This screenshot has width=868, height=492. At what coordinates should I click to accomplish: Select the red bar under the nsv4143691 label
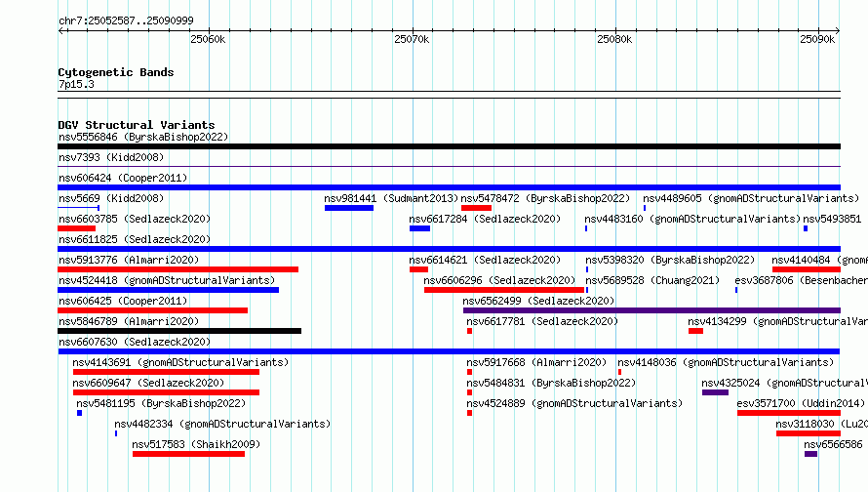point(166,372)
